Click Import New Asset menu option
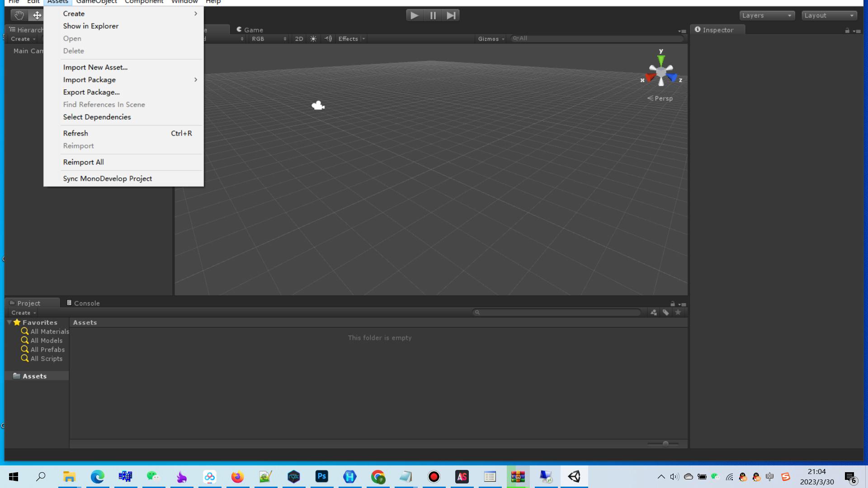This screenshot has height=488, width=868. point(95,67)
